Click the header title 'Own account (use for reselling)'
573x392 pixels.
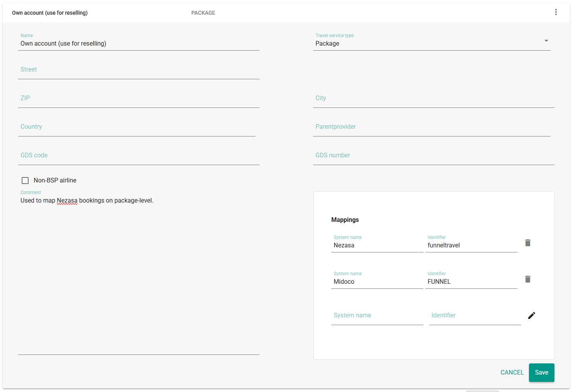50,13
